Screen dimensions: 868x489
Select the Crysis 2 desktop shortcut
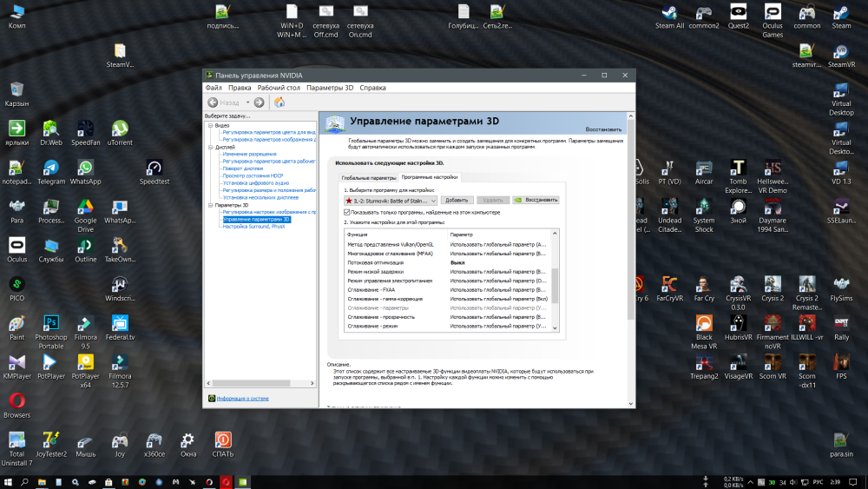point(773,284)
